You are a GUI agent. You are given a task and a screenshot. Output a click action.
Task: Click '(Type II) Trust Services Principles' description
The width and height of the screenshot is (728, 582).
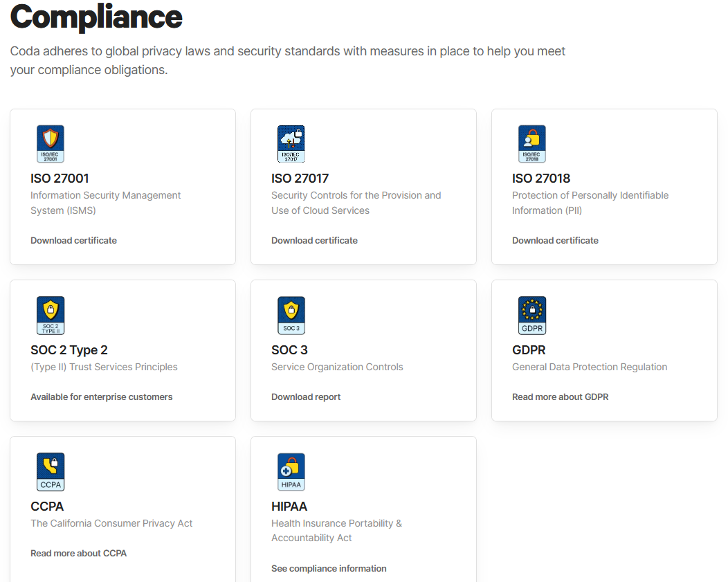click(104, 367)
